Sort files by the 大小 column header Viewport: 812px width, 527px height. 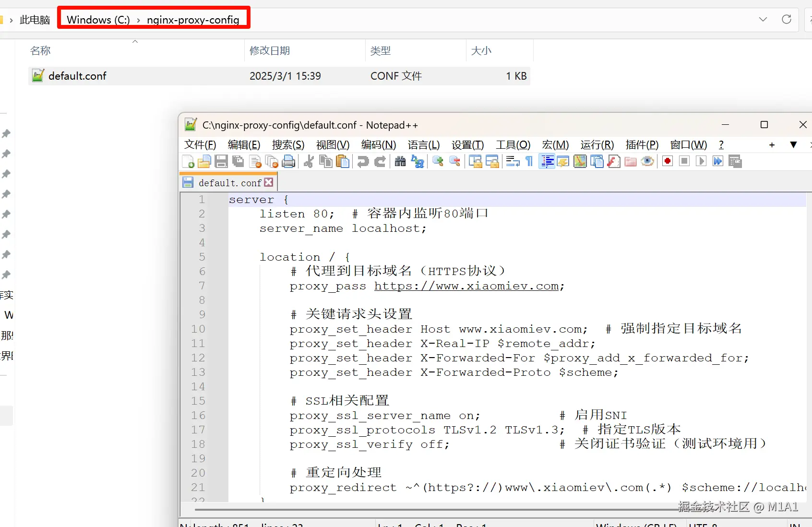(481, 50)
